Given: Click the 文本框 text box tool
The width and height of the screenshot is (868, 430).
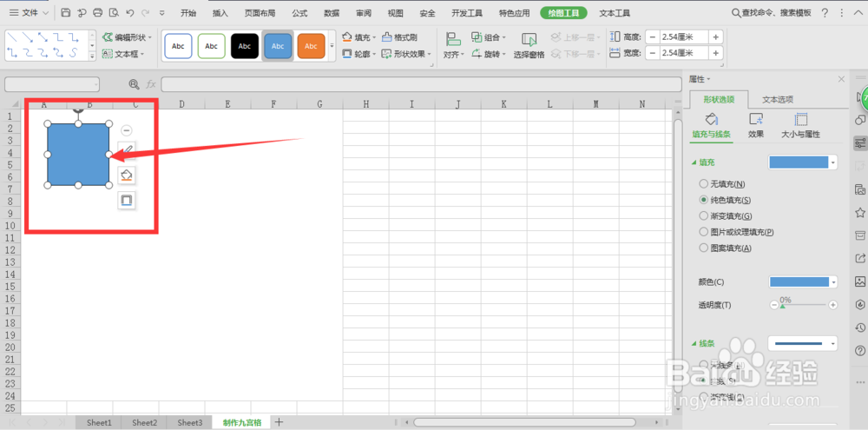Looking at the screenshot, I should click(123, 54).
